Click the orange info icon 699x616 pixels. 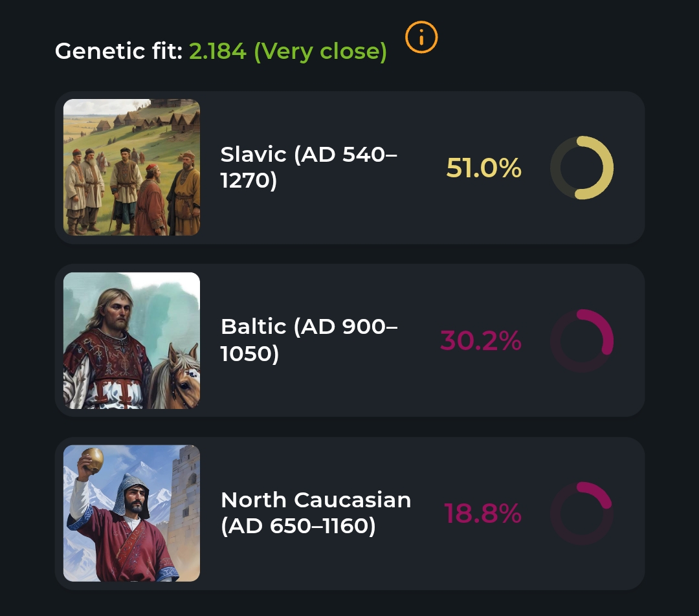click(421, 38)
